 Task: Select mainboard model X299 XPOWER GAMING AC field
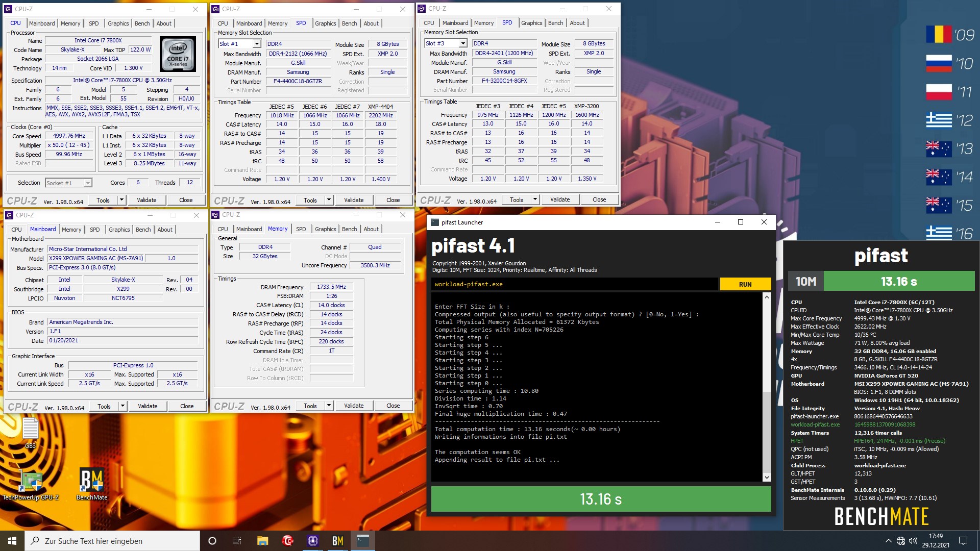96,258
